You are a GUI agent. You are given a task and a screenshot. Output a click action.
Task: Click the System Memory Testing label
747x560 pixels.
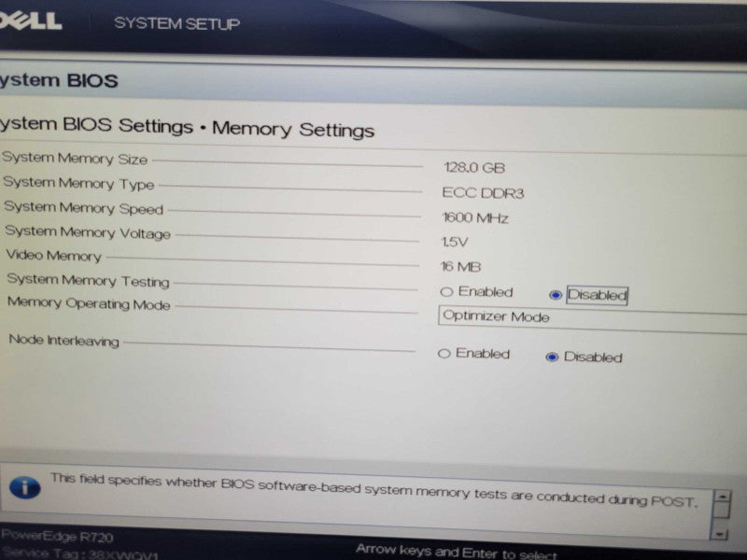(88, 280)
